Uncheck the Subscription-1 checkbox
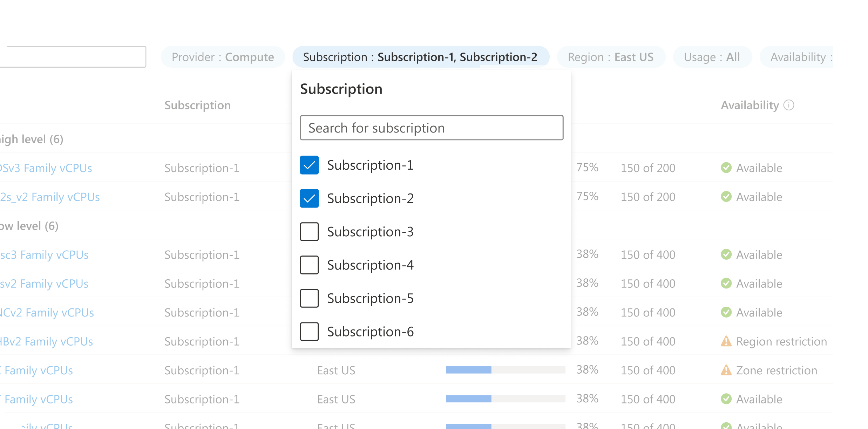 309,165
